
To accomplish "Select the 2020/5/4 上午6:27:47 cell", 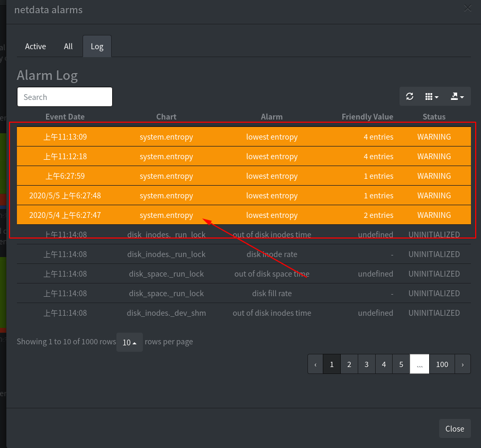I will pos(65,215).
